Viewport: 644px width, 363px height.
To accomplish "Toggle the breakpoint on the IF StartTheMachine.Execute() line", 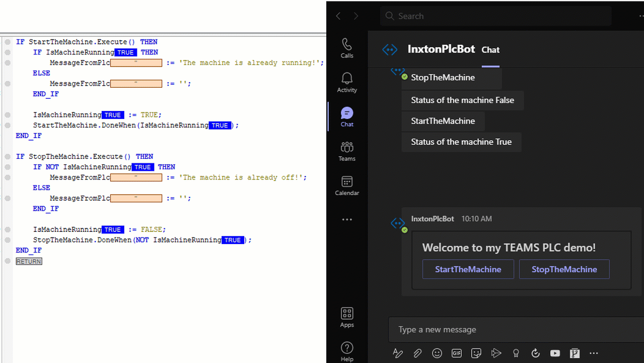I will coord(8,42).
